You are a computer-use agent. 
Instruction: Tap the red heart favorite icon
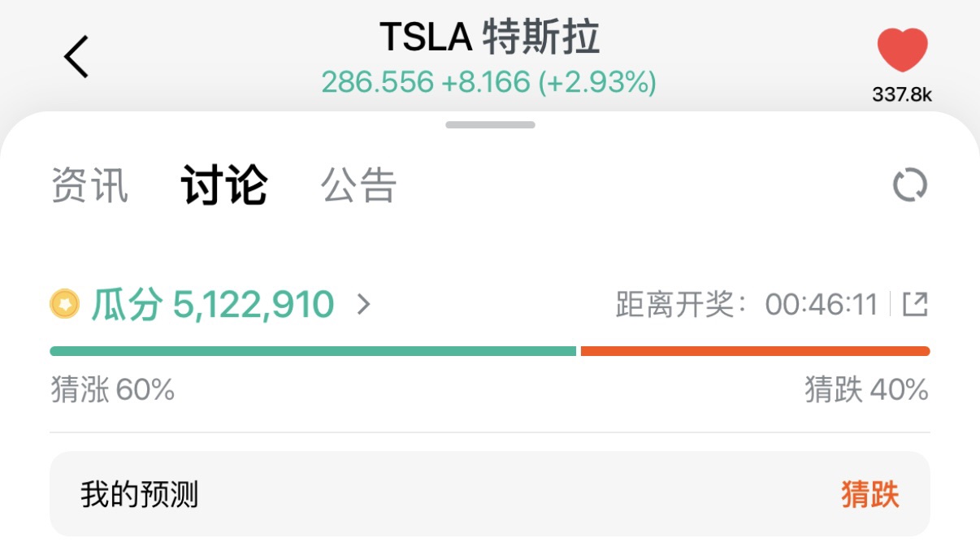click(x=902, y=50)
